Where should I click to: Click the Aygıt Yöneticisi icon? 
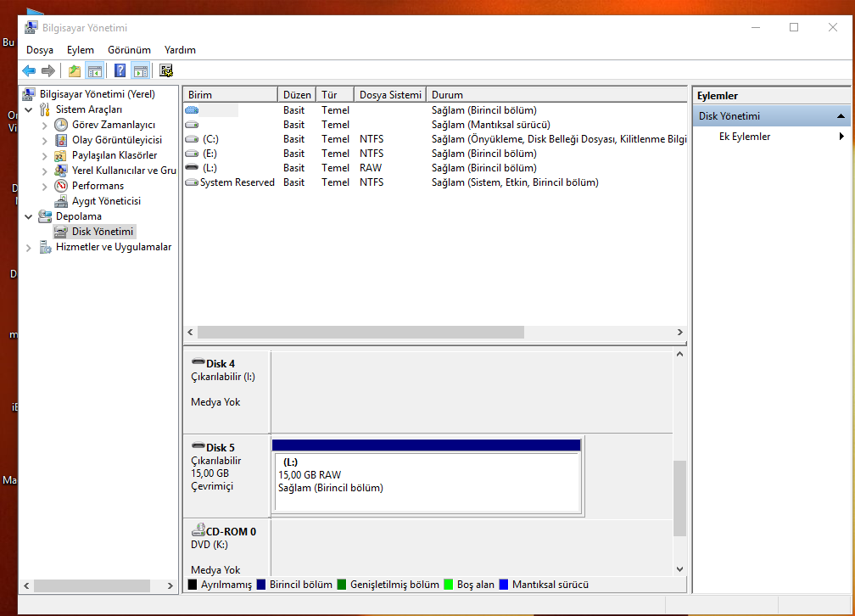[x=61, y=201]
